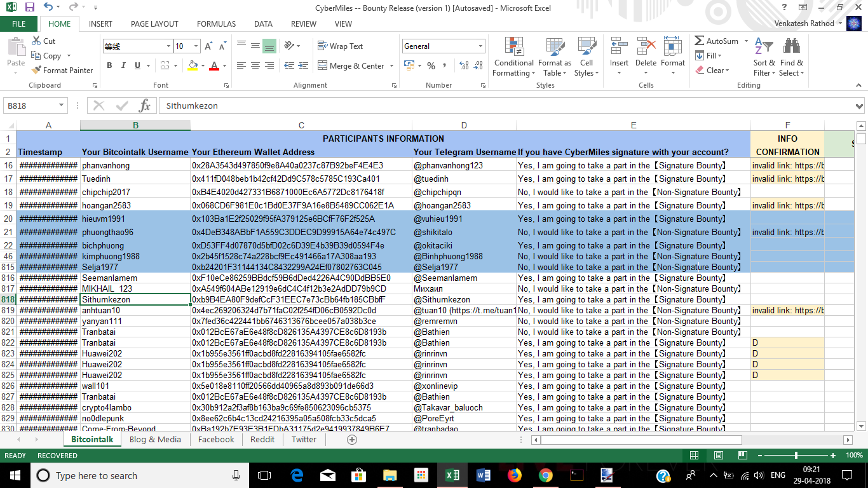This screenshot has height=488, width=868.
Task: Switch to the INSERT ribbon tab
Action: tap(100, 24)
